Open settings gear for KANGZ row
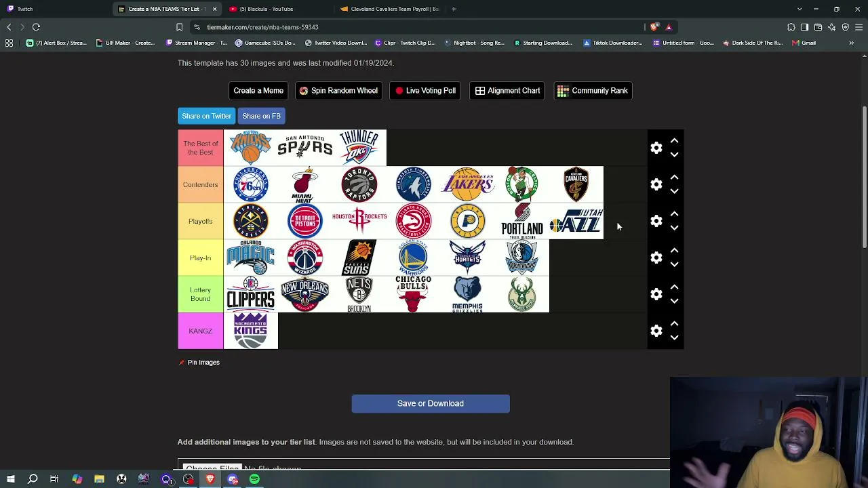Image resolution: width=868 pixels, height=488 pixels. (656, 331)
